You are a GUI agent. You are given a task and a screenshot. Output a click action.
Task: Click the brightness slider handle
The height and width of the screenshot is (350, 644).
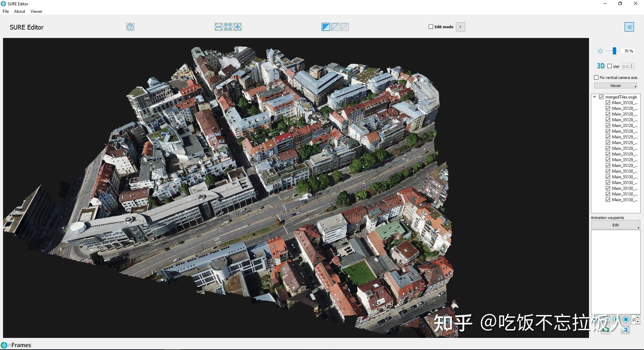[614, 51]
